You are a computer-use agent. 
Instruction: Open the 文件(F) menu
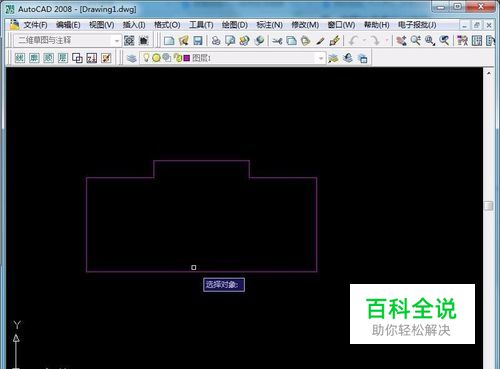[x=35, y=25]
